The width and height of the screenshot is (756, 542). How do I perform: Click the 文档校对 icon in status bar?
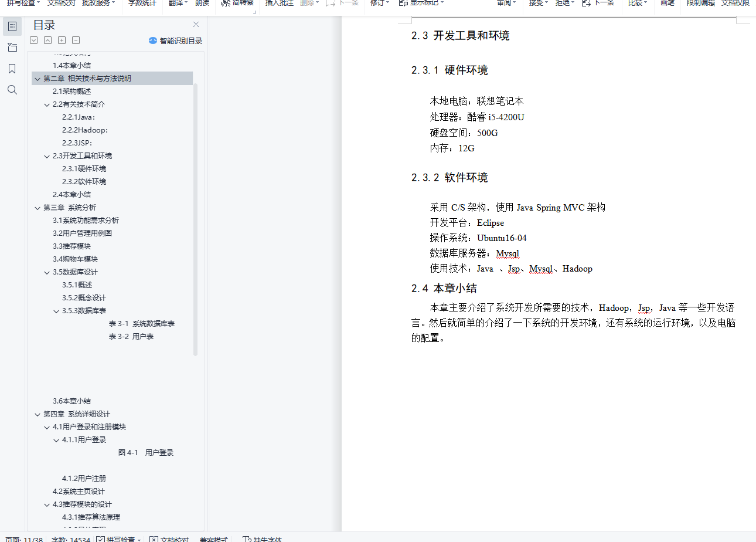[154, 539]
